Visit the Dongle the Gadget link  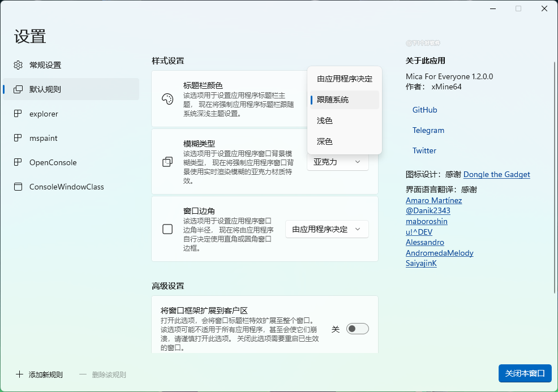496,174
